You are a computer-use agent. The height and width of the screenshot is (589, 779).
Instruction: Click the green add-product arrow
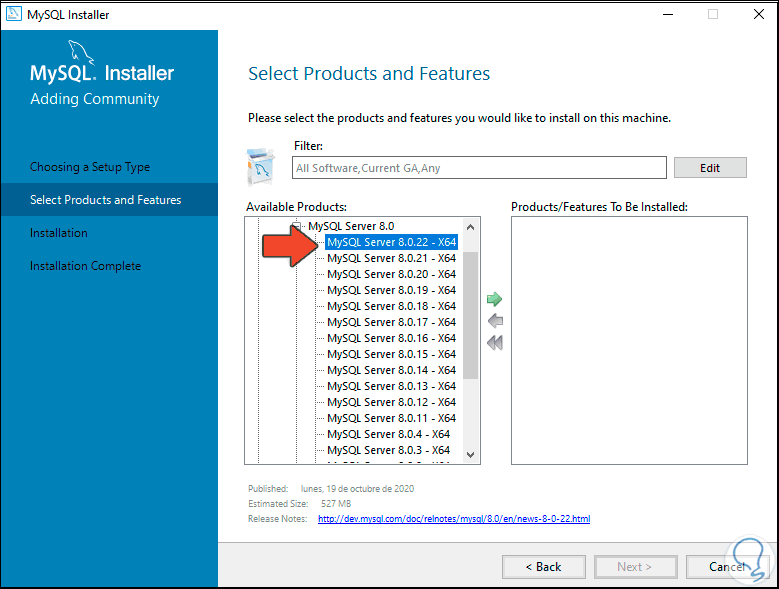[x=494, y=299]
